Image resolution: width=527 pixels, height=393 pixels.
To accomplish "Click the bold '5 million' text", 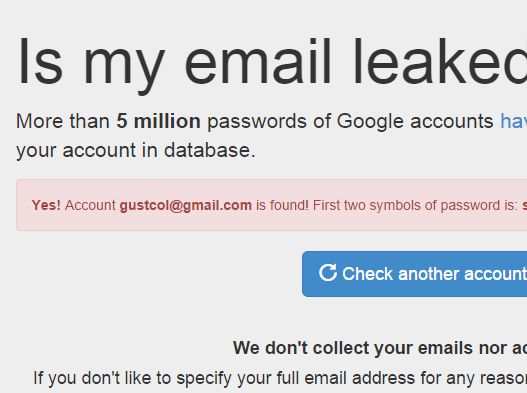I will 158,121.
